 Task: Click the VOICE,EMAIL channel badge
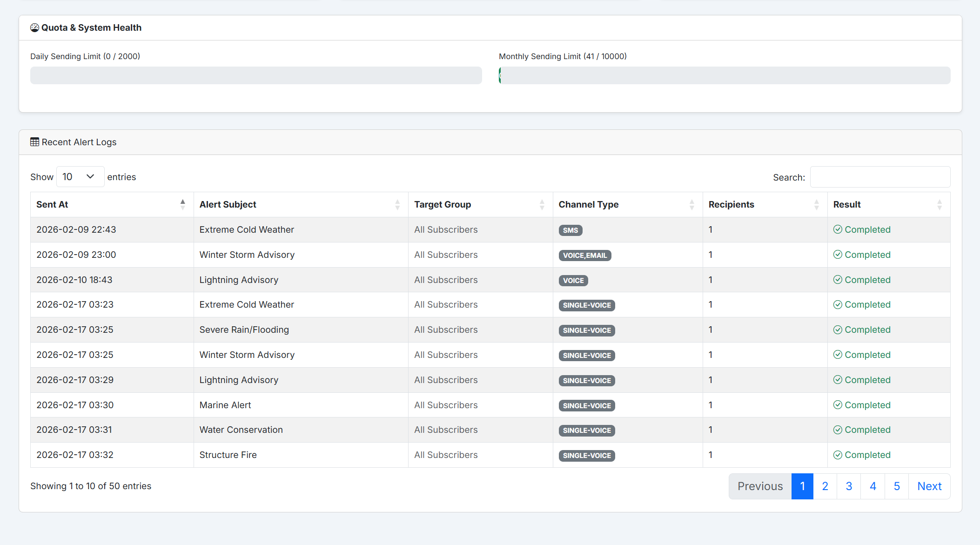[584, 256]
